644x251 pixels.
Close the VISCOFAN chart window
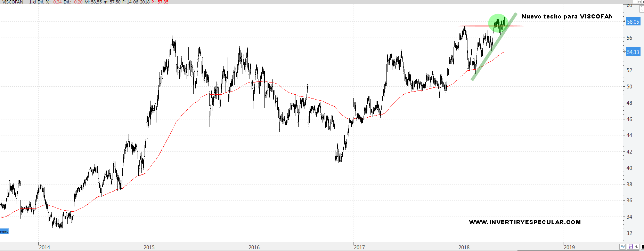click(x=643, y=2)
